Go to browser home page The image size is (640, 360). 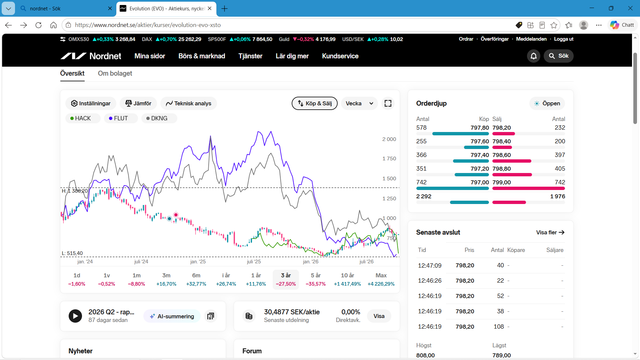53,25
